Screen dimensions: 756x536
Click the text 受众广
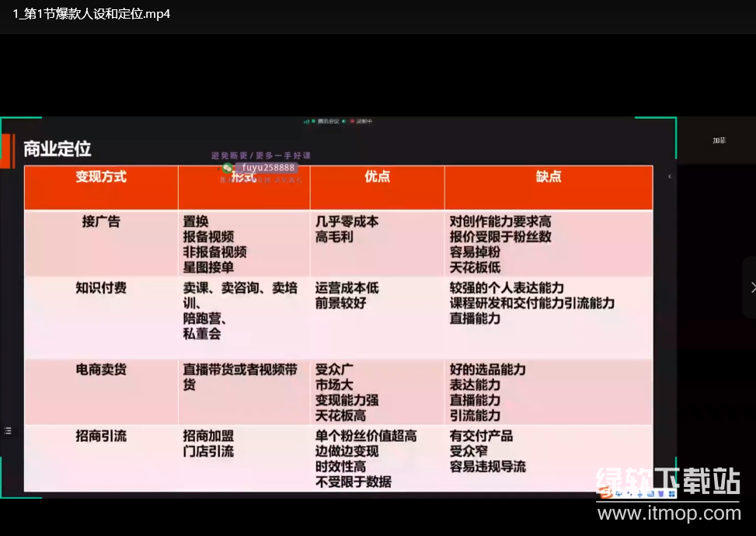point(334,370)
